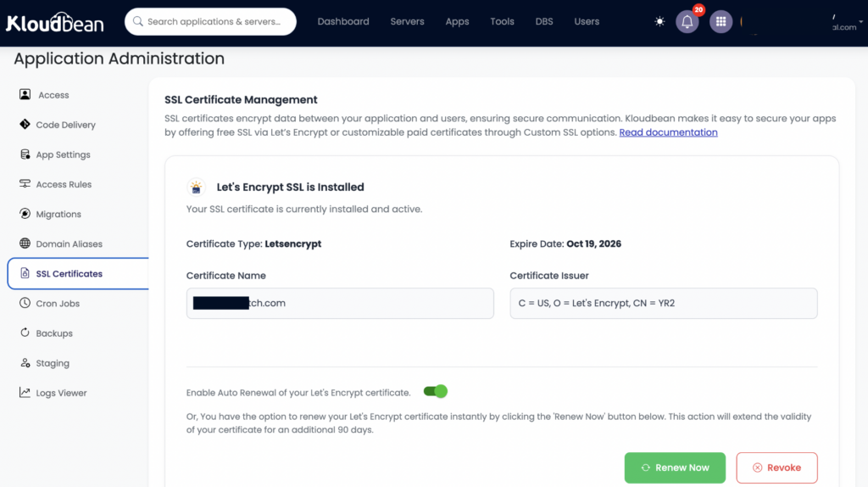Click the Let's Encrypt status icon
The width and height of the screenshot is (868, 487).
coord(196,188)
